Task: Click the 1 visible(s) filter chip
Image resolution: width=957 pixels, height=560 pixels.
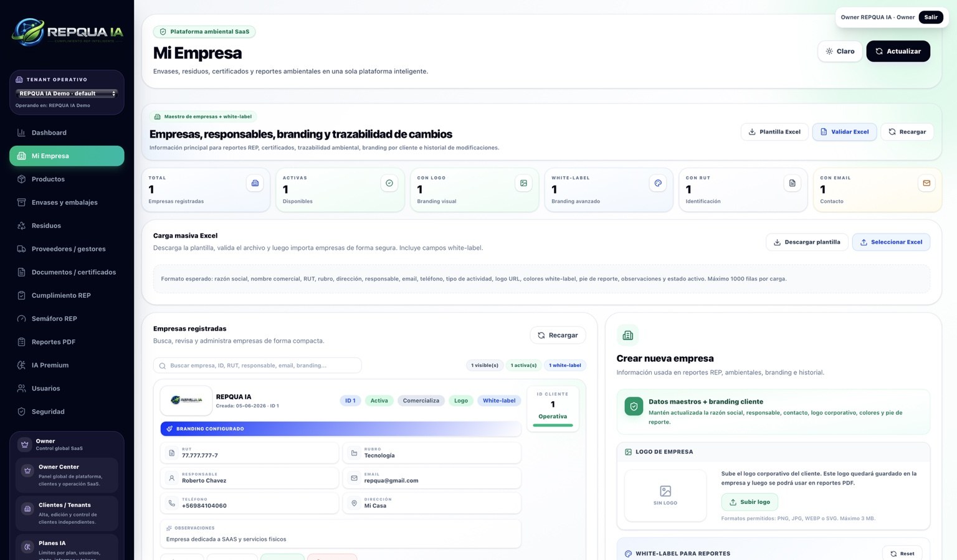Action: tap(485, 366)
